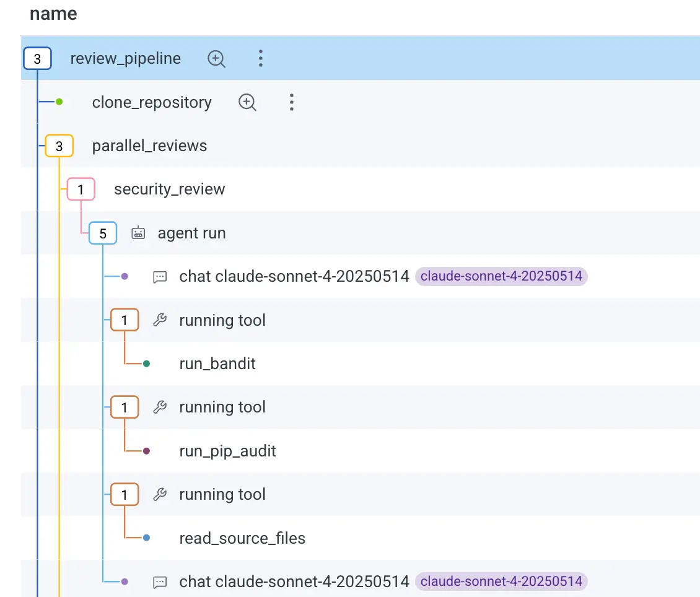Open kebab menu on clone_repository row

pyautogui.click(x=292, y=102)
